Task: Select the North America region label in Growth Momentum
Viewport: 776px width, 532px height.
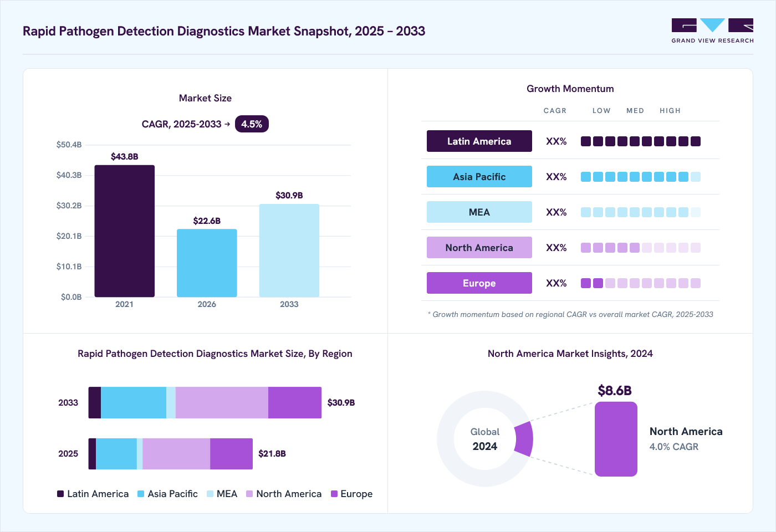Action: (x=479, y=248)
